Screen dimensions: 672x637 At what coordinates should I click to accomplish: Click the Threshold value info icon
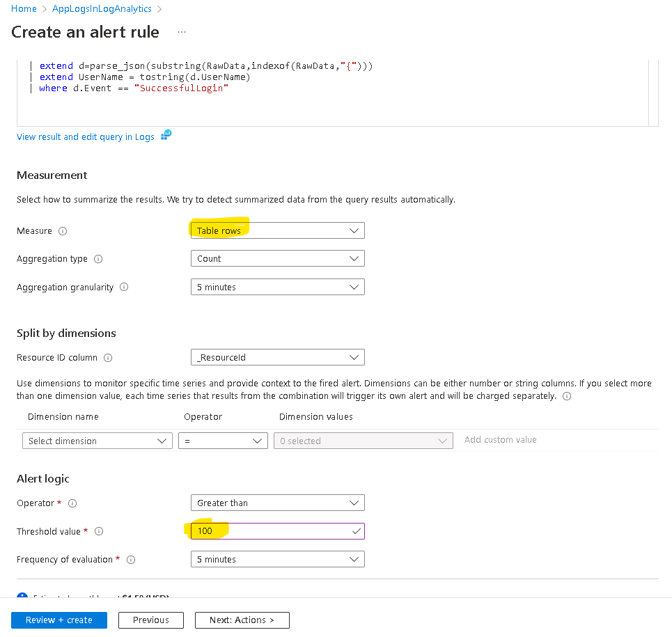(99, 532)
